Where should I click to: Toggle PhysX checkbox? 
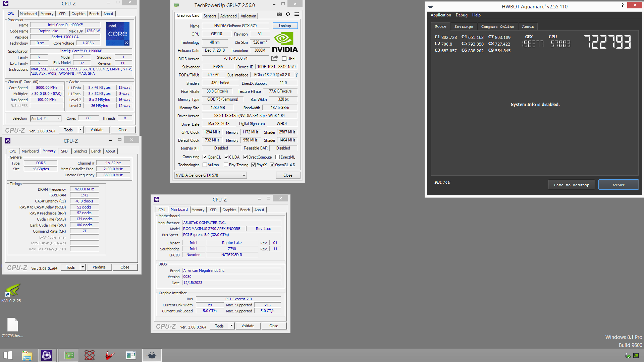point(254,165)
